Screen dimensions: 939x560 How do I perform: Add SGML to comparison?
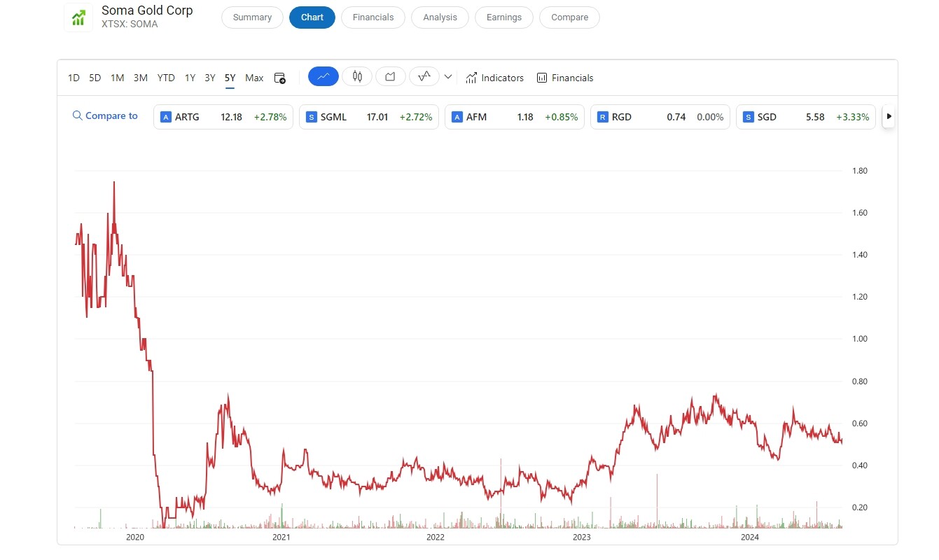pos(369,117)
